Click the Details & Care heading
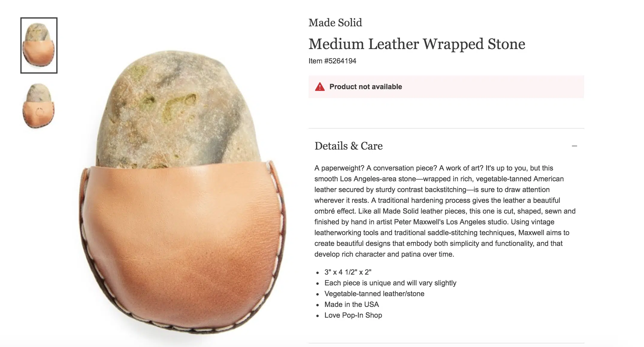This screenshot has height=347, width=644. tap(348, 146)
